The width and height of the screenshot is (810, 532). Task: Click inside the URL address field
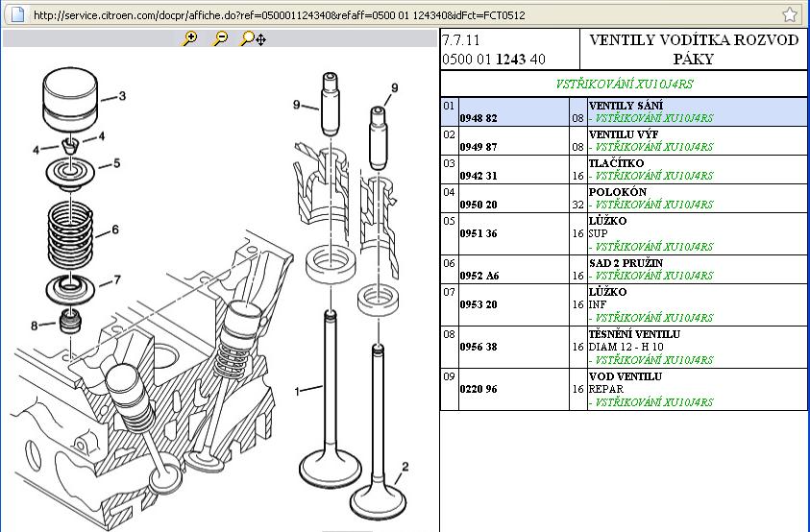pos(384,15)
